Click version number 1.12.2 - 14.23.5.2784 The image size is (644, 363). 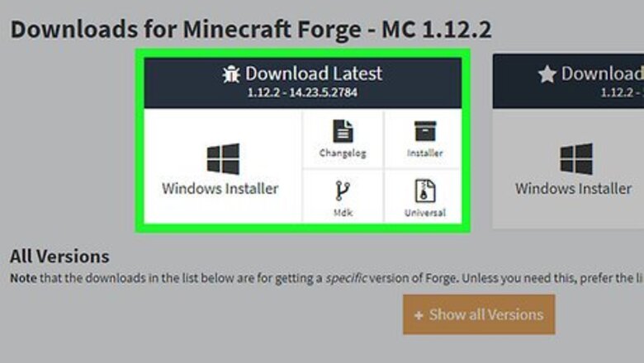302,92
